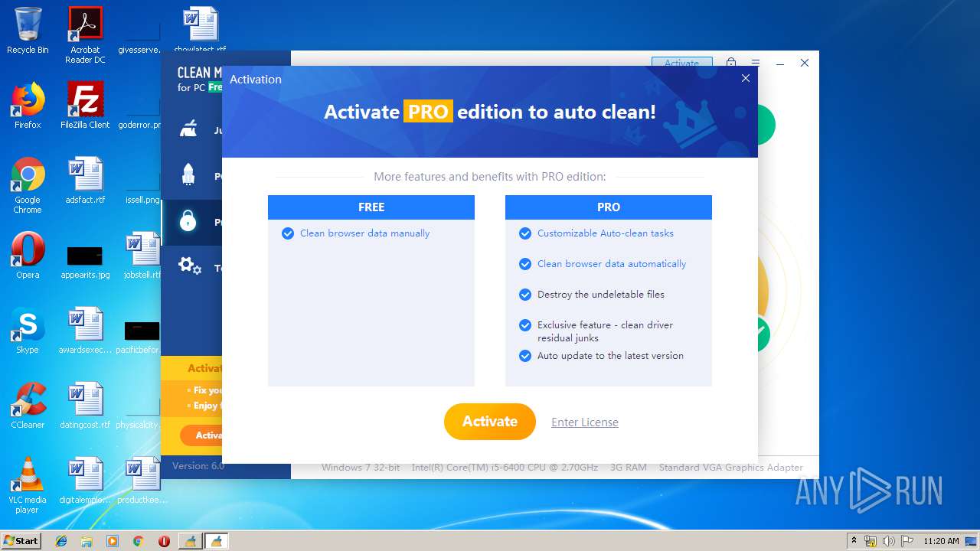Screen dimensions: 980x551
Task: Select the Opera desktop shortcut
Action: [28, 256]
